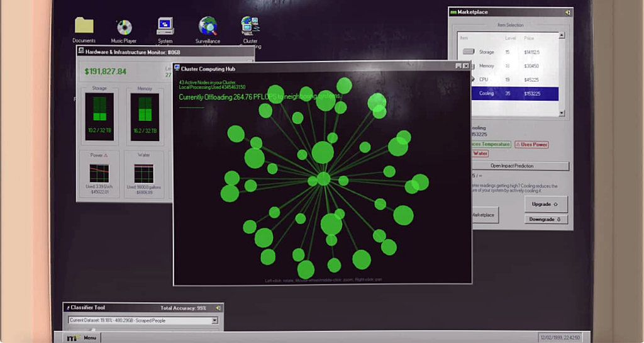Select the Storage row in Marketplace
The height and width of the screenshot is (343, 644).
508,52
